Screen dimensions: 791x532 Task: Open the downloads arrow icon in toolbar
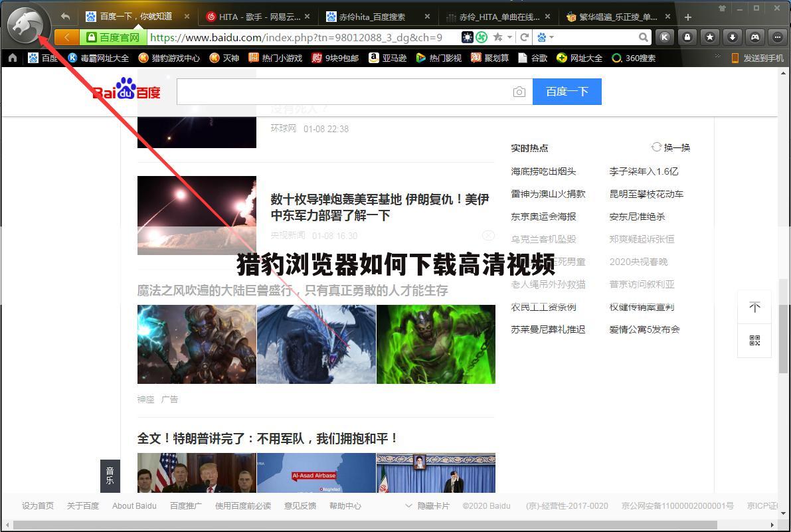733,37
